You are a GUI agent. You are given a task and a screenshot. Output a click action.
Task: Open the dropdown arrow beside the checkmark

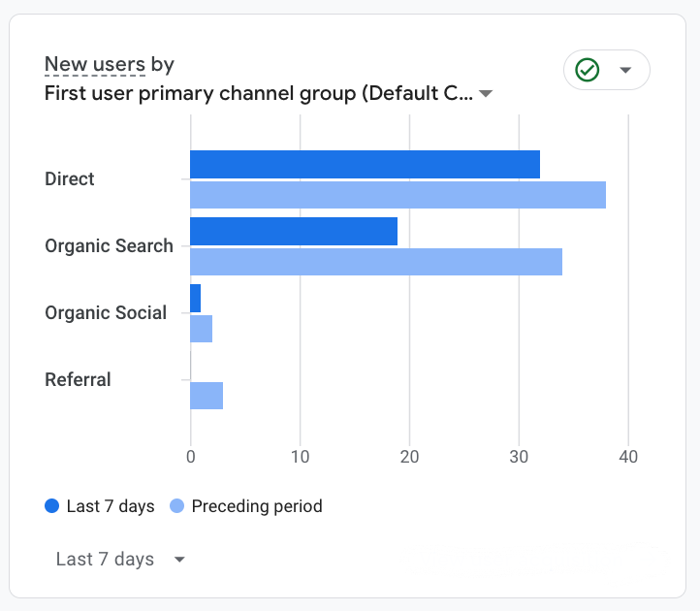[625, 70]
